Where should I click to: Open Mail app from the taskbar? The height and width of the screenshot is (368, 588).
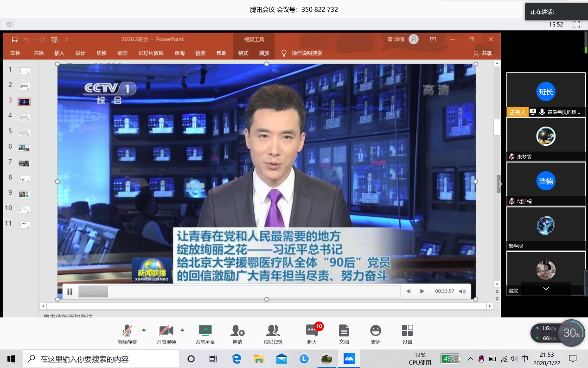[281, 359]
